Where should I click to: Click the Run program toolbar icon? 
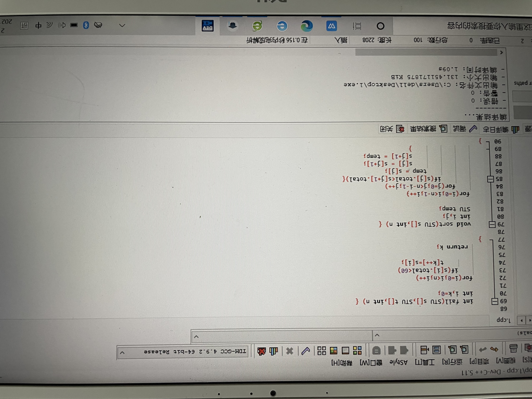coord(345,350)
